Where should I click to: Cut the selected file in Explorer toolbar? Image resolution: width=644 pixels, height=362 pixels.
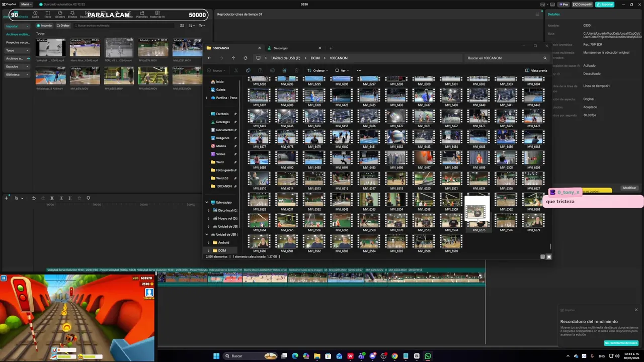pos(236,70)
